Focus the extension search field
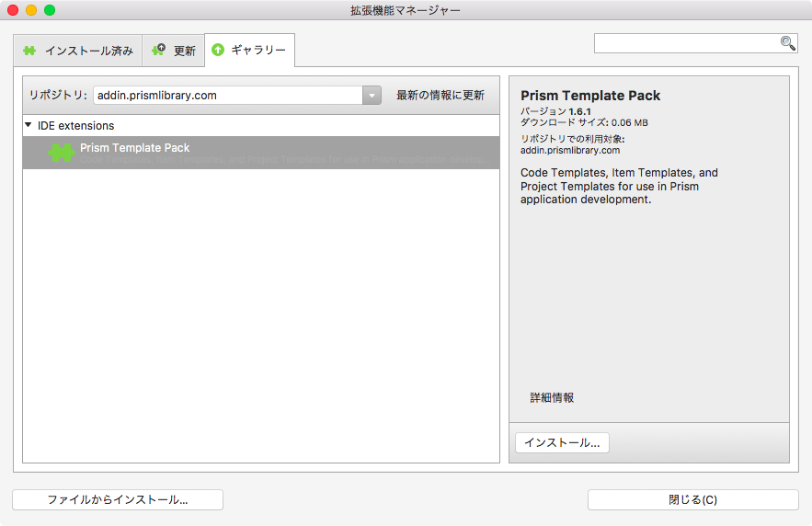 point(695,43)
